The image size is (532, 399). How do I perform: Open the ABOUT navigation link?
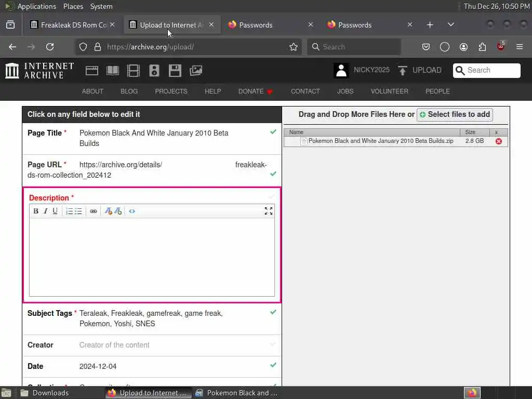(92, 91)
